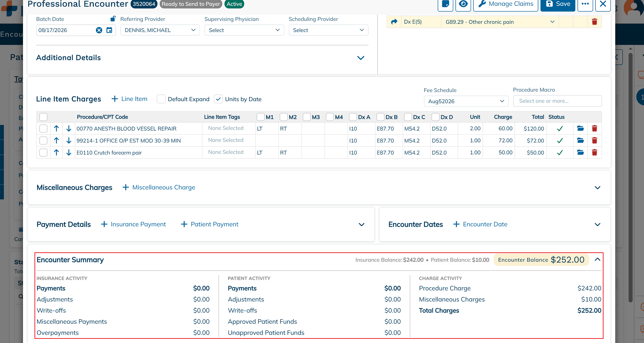Open the more options ellipsis menu
Screen dimensions: 644x343
tap(585, 4)
